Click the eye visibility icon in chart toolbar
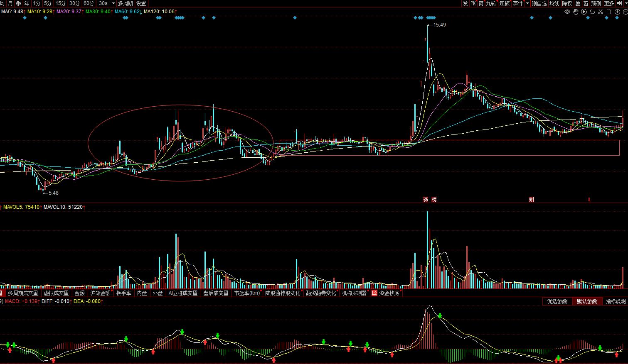This screenshot has height=364, width=628. point(567,12)
